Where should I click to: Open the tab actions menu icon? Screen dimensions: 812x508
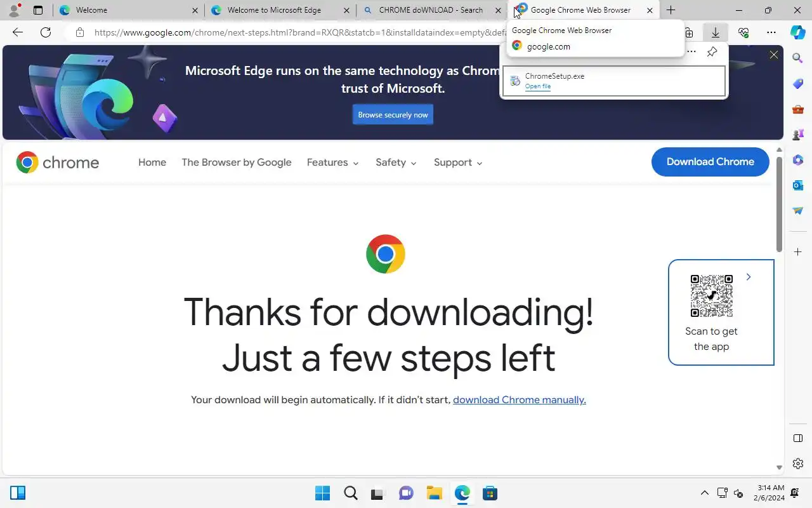[x=38, y=10]
